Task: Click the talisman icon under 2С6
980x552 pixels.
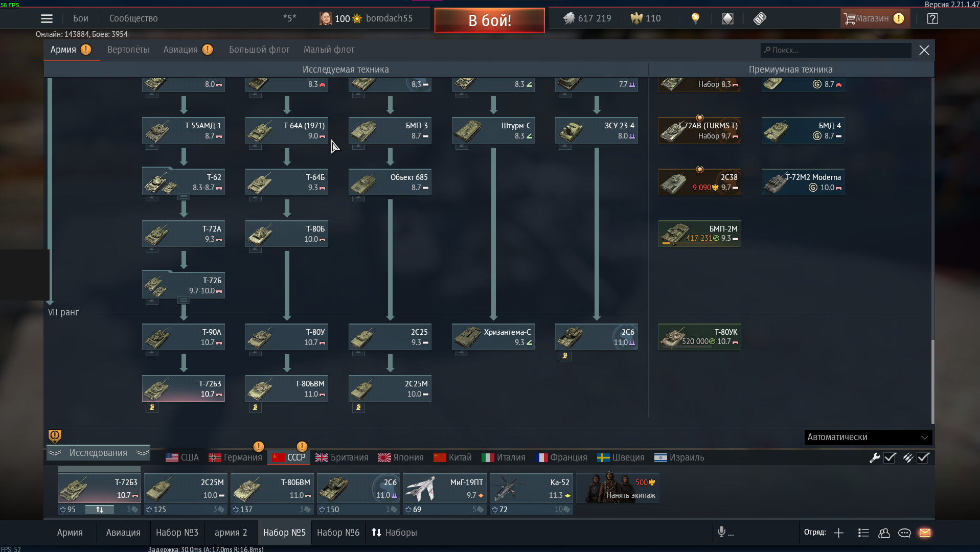Action: click(x=565, y=356)
